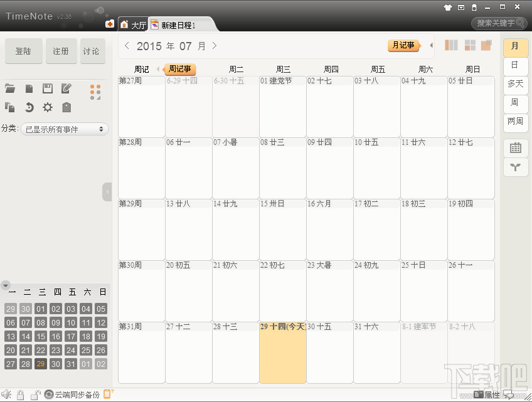Viewport: 532px width, 402px height.
Task: Select calendar cell 23 大暑
Action: click(330, 291)
